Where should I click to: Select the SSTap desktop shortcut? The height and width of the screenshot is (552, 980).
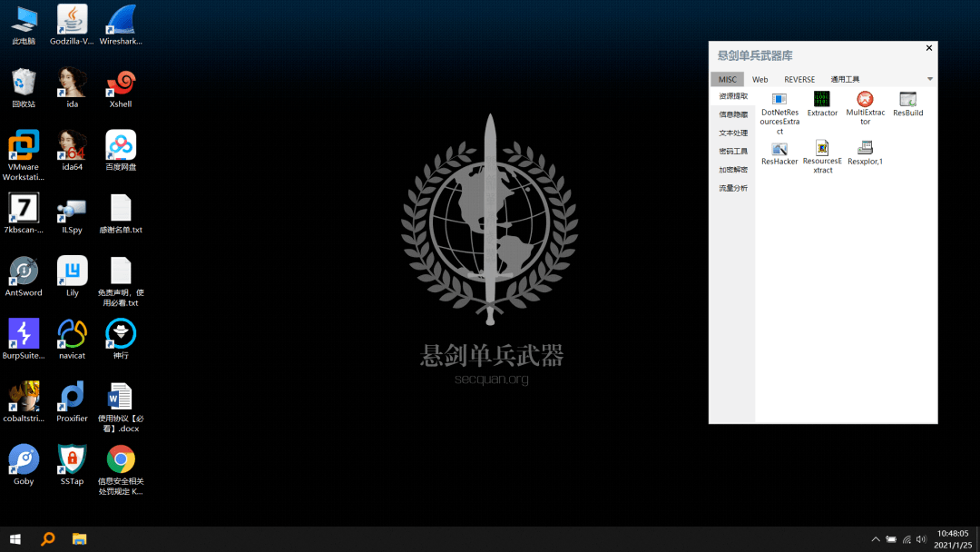pos(72,465)
